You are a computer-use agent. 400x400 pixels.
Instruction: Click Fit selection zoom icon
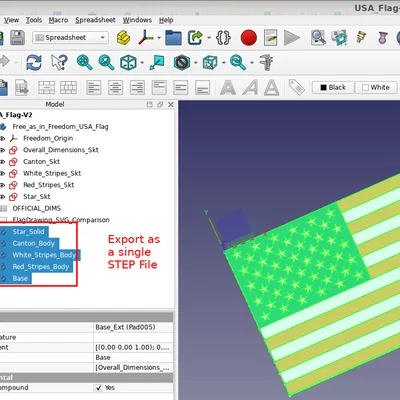coord(106,62)
